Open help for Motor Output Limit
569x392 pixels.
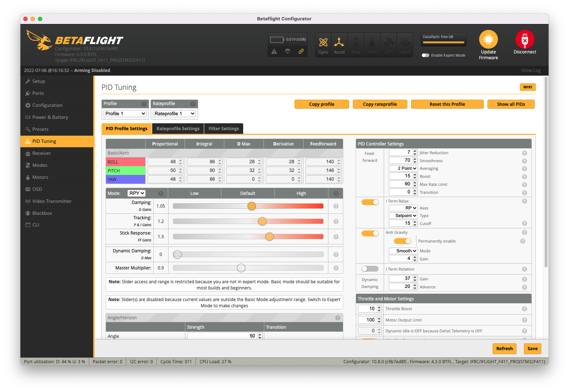click(x=525, y=320)
